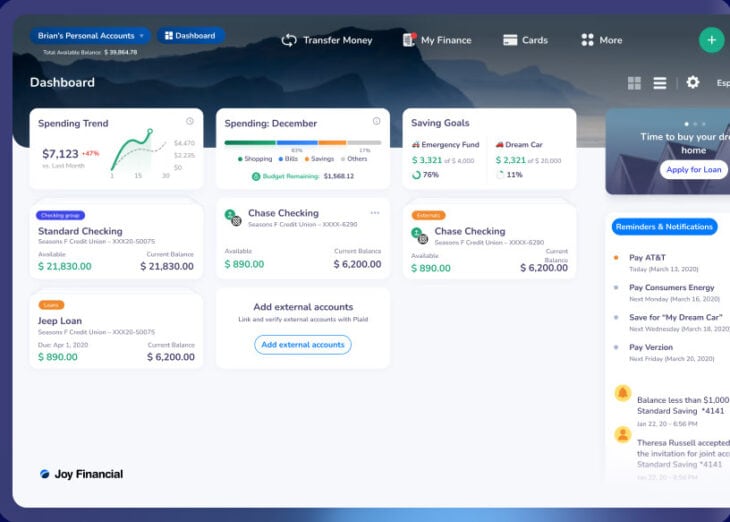Click Dream Car 11% progress ring
This screenshot has width=730, height=522.
(x=500, y=175)
